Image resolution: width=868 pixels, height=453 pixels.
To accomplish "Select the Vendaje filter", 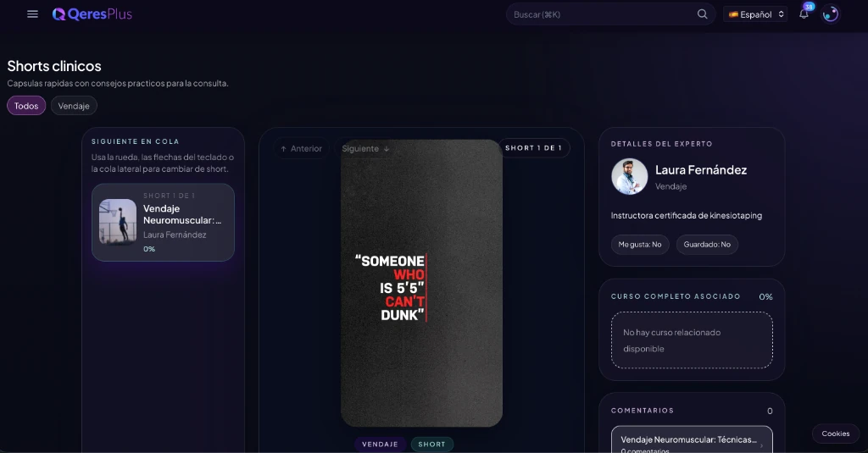I will click(74, 106).
